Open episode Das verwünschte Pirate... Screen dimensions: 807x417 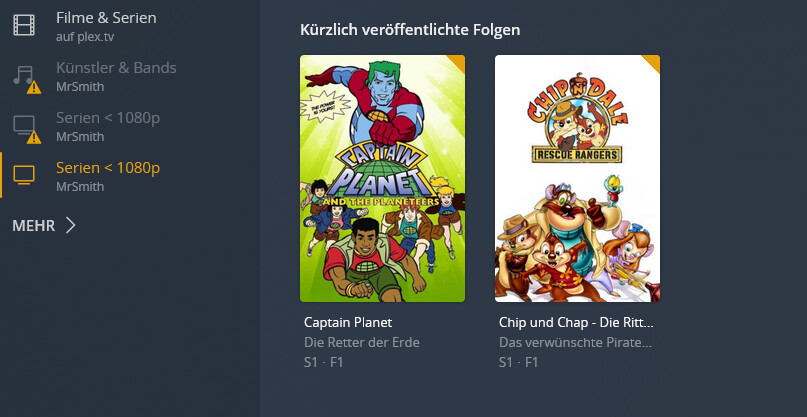tap(575, 342)
